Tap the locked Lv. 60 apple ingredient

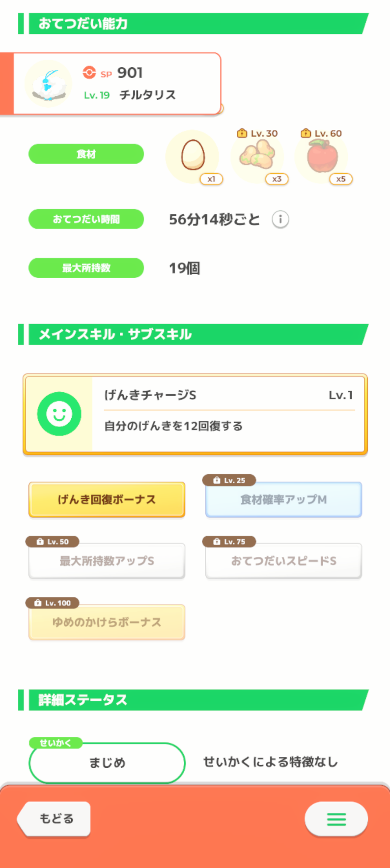(322, 156)
